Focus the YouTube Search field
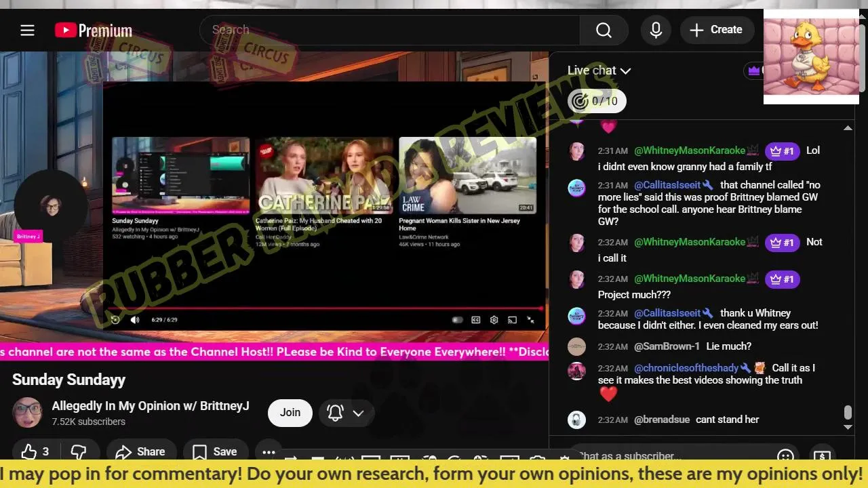 [390, 30]
